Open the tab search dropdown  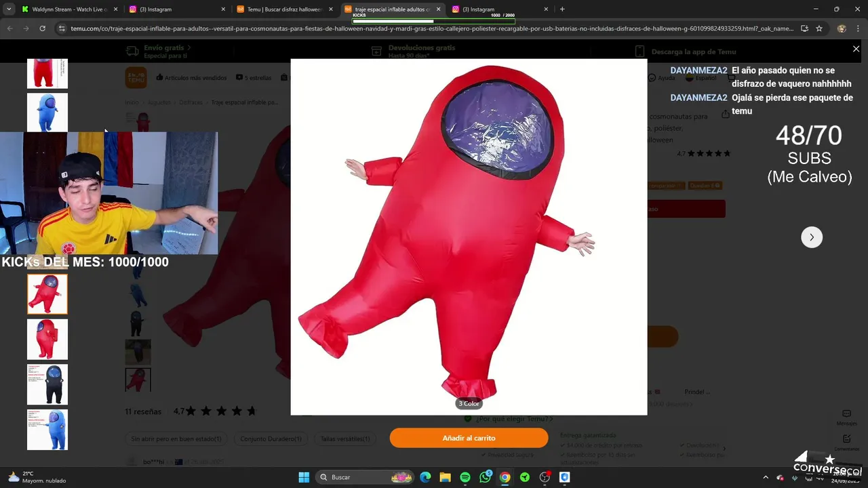click(9, 9)
